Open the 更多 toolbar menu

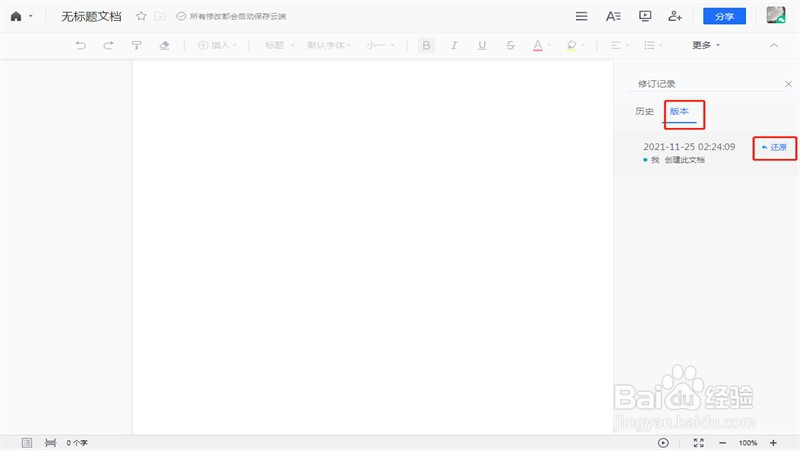[706, 45]
